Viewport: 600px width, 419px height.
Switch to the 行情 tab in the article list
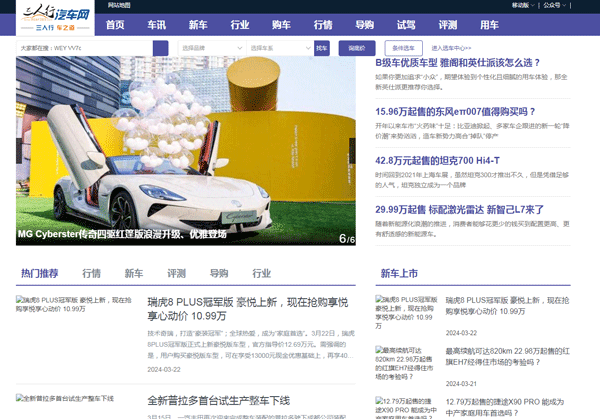(91, 273)
